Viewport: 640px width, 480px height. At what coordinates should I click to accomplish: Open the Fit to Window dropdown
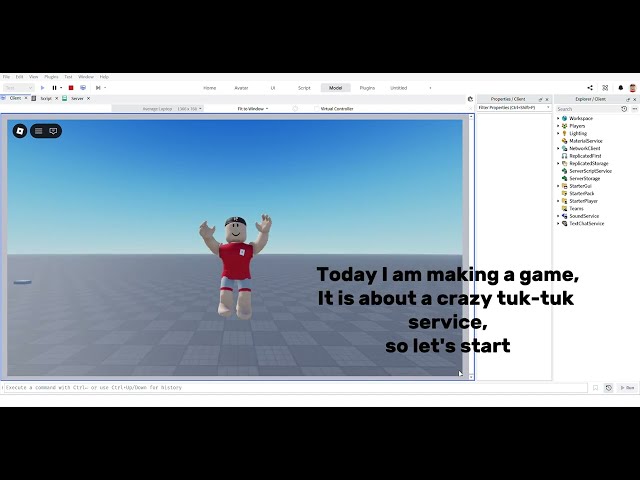[x=253, y=109]
